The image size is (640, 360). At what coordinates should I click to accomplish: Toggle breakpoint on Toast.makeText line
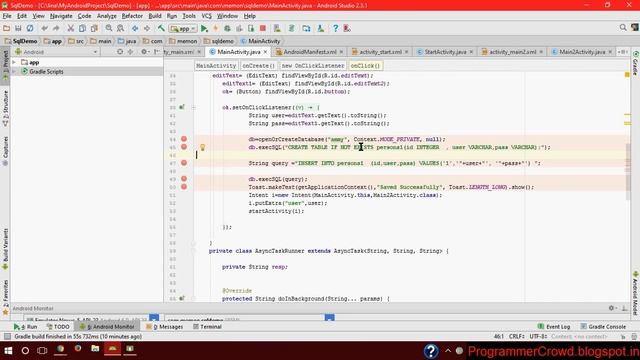point(184,187)
